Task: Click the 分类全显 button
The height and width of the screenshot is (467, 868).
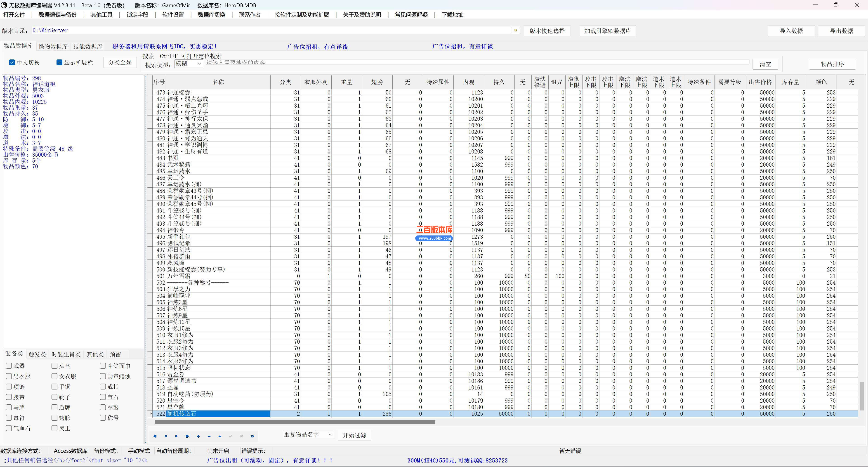Action: [120, 62]
